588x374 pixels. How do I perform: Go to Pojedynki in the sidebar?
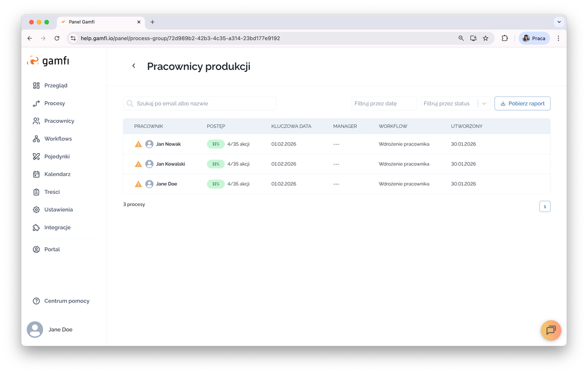pos(57,157)
